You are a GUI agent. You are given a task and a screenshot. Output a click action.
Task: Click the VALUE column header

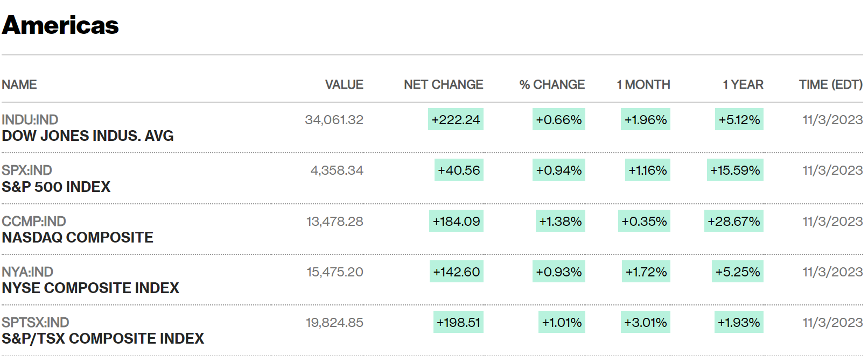coord(344,85)
